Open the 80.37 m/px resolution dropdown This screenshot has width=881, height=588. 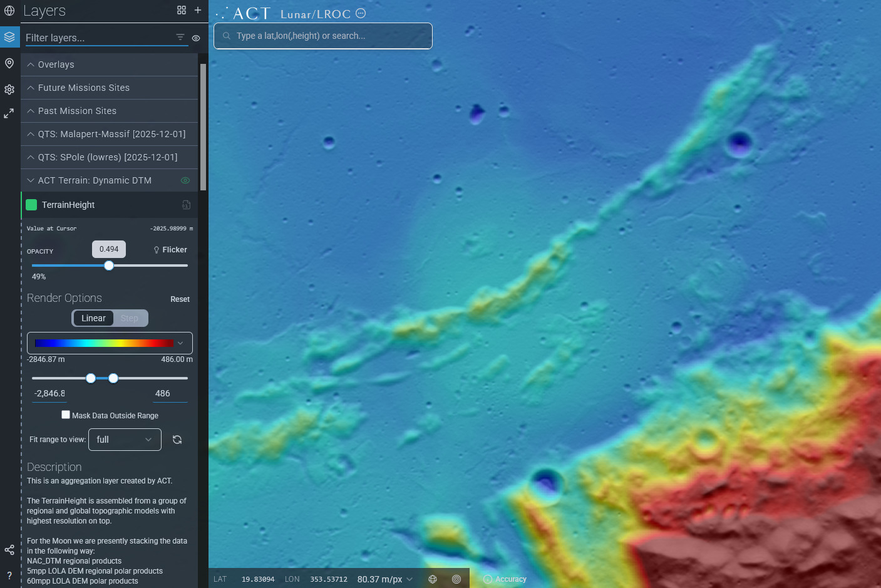click(x=385, y=579)
